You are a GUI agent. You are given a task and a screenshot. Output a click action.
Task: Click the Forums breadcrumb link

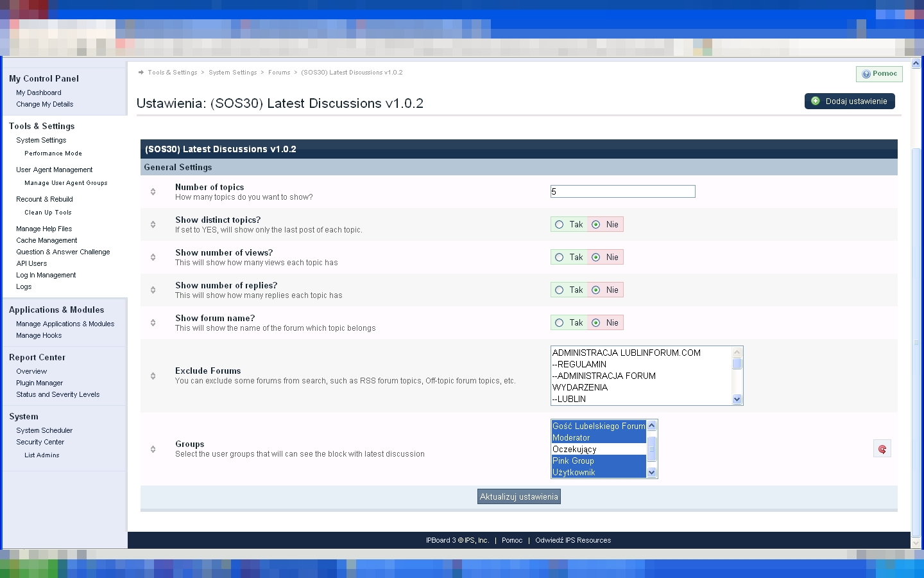278,73
